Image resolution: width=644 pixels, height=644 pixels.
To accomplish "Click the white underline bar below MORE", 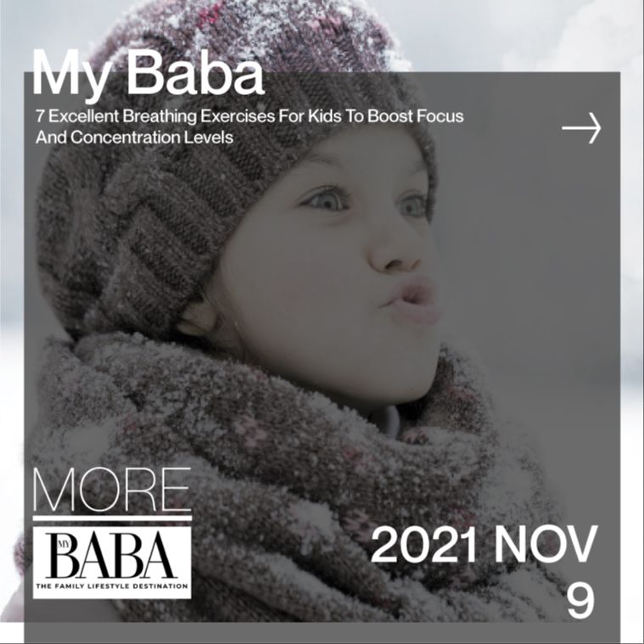I will coord(112,518).
